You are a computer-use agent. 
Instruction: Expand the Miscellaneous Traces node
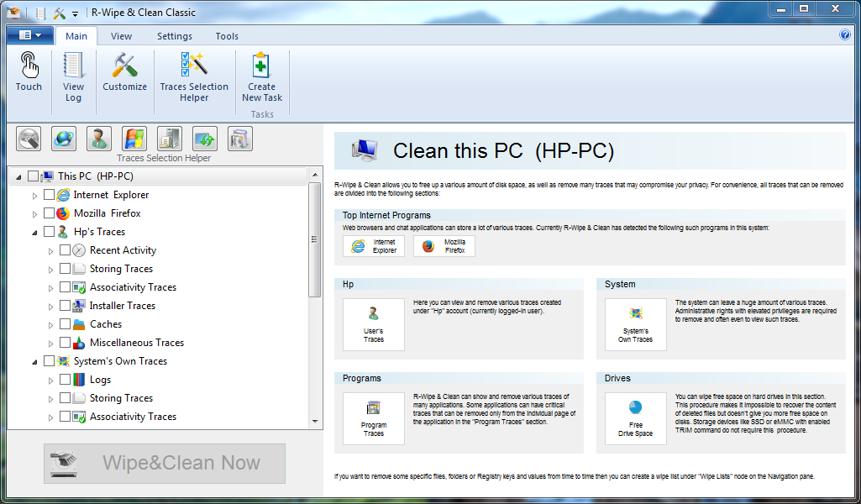[50, 343]
